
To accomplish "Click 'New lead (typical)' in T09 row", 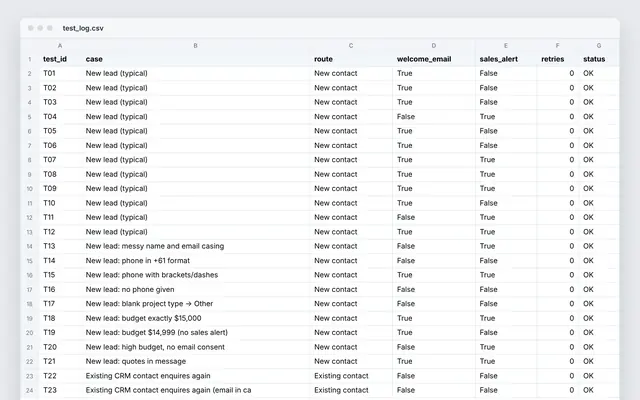I will pos(116,189).
